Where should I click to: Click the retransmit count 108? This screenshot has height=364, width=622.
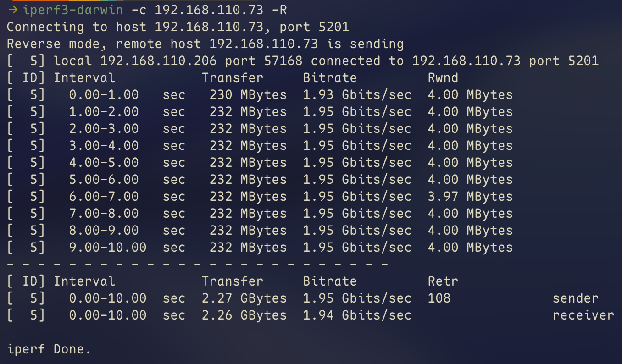pos(439,298)
